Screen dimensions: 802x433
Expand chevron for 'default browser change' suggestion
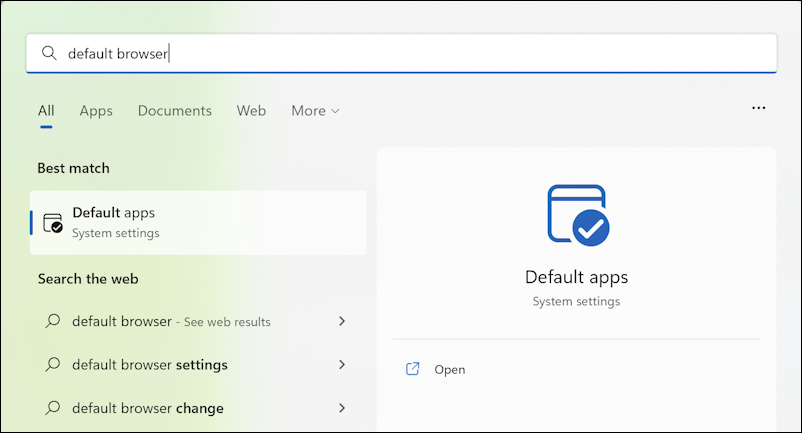click(x=342, y=408)
